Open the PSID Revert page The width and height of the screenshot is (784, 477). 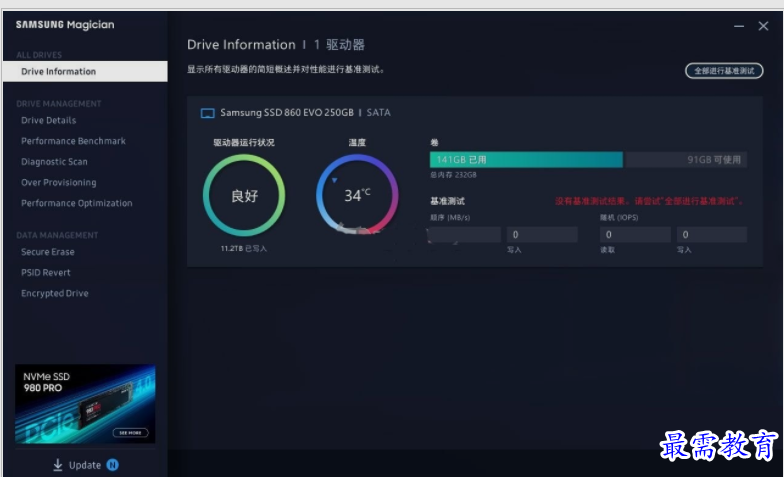[46, 273]
